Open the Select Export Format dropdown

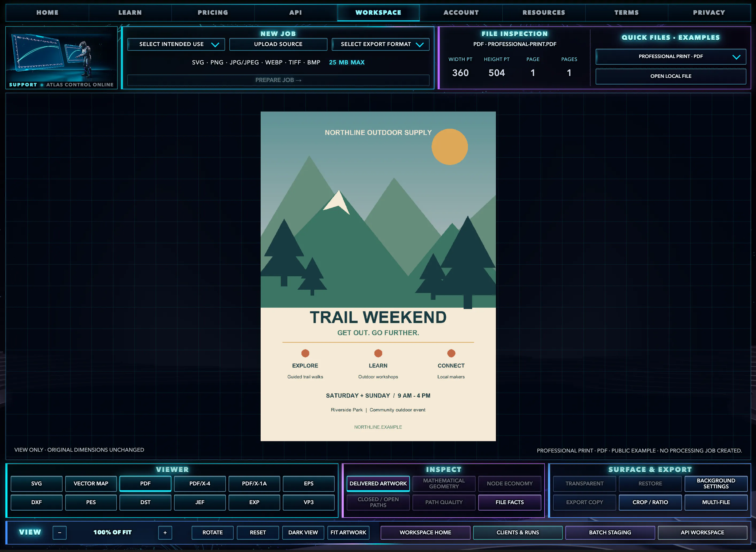pos(380,44)
